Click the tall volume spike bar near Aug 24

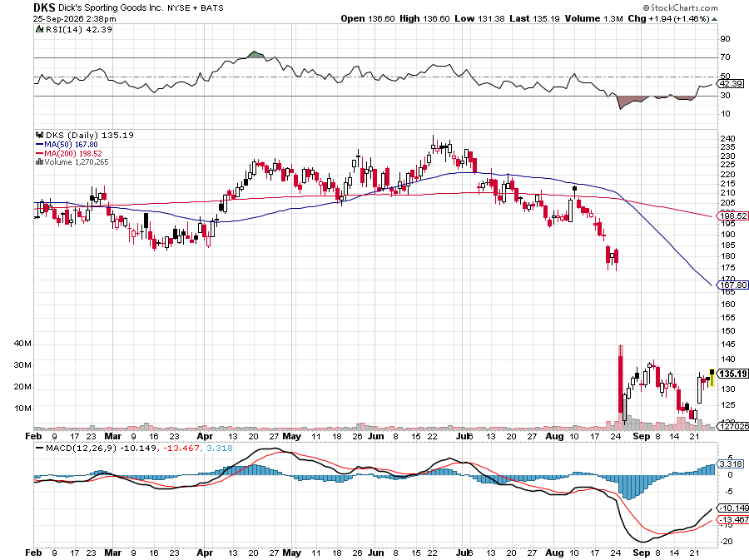621,387
